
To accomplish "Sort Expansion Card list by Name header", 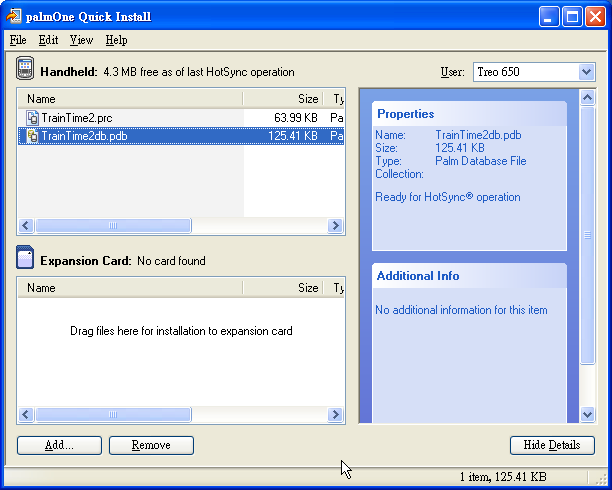I will click(x=130, y=288).
